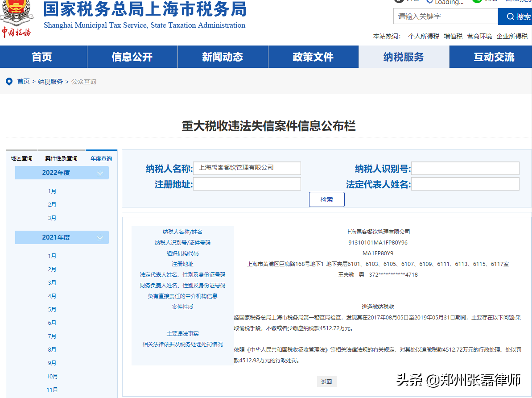Screen dimensions: 532x398
Task: Select 互动交流 in the navigation bar
Action: [495, 57]
